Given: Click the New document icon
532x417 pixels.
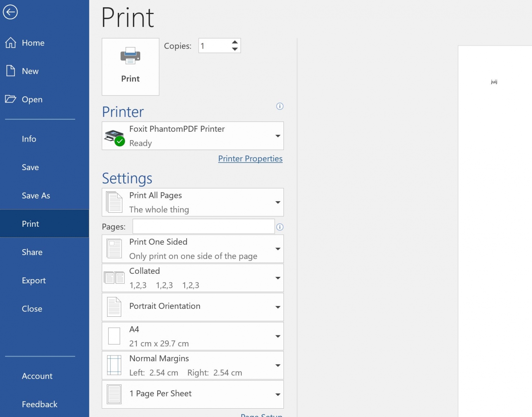Looking at the screenshot, I should 10,71.
